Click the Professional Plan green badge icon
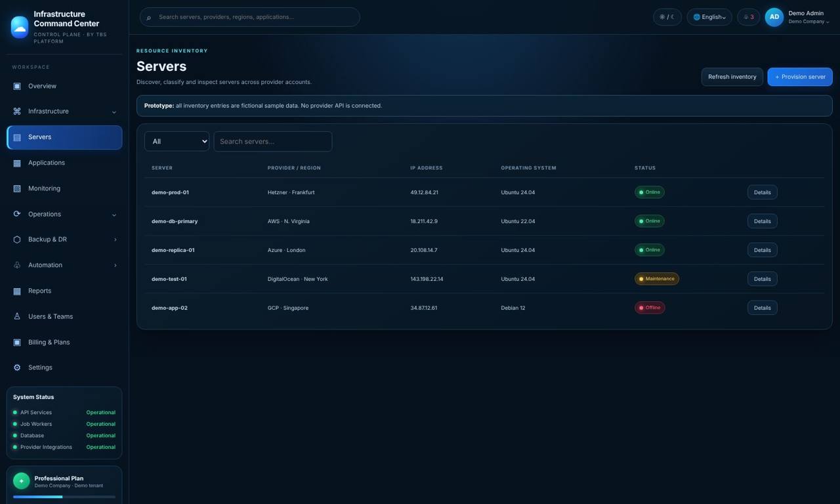 point(22,481)
